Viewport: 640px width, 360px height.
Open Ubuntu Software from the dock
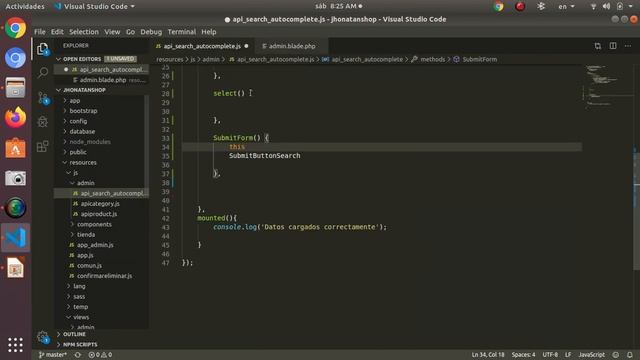[x=16, y=148]
